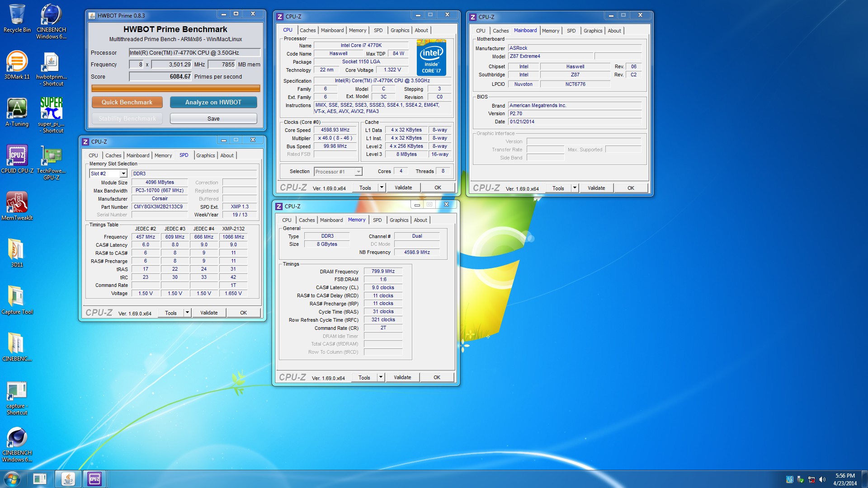Launch the hwbotprime Shortcut desktop icon

pos(51,69)
